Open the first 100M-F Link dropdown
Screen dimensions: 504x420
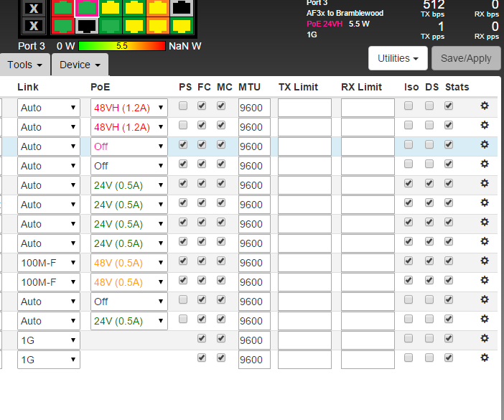48,263
